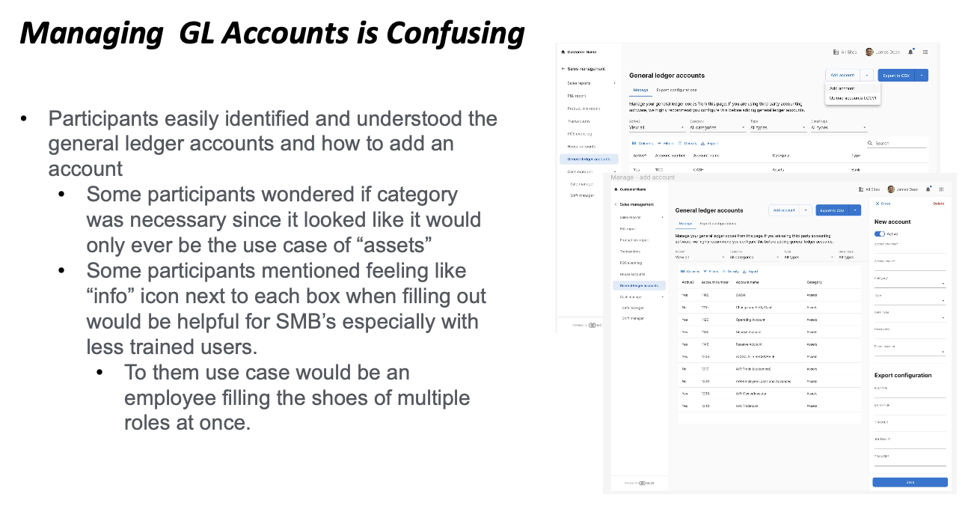Select the Manage tab in the back screenshot
The width and height of the screenshot is (980, 518).
640,90
